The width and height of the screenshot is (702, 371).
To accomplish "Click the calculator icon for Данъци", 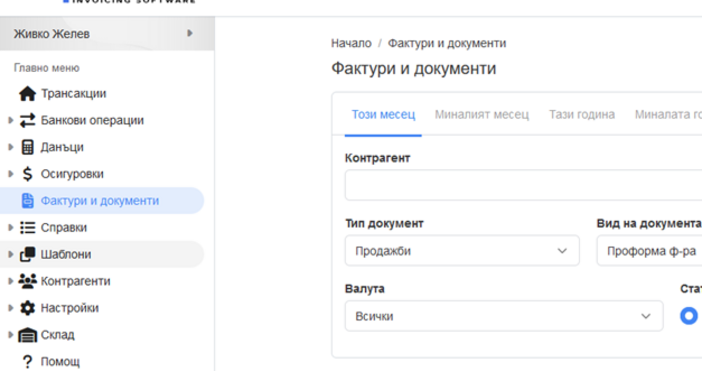I will coord(27,147).
